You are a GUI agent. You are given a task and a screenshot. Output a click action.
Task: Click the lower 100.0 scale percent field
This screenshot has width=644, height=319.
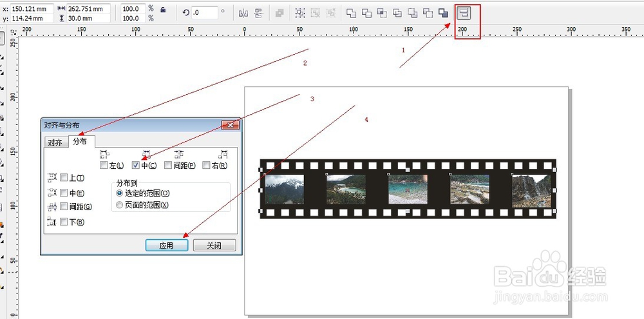point(133,18)
